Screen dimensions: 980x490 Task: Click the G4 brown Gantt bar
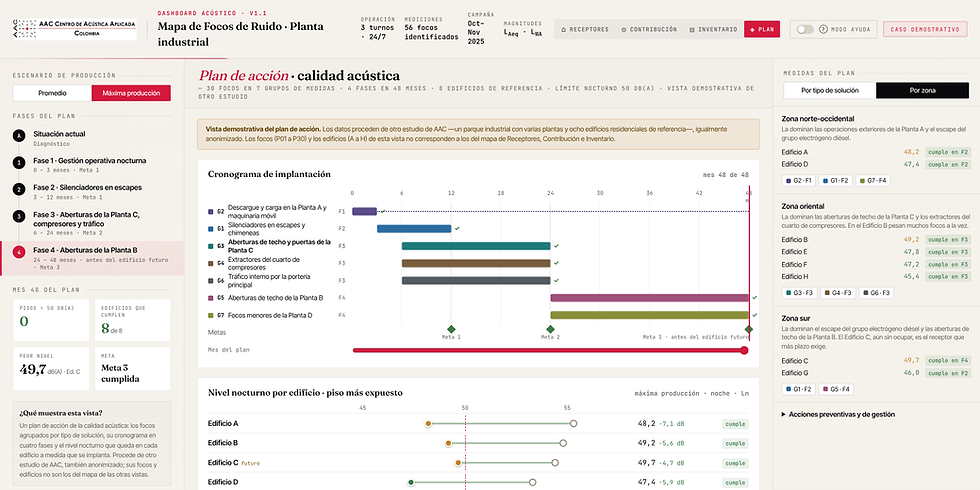coord(476,263)
